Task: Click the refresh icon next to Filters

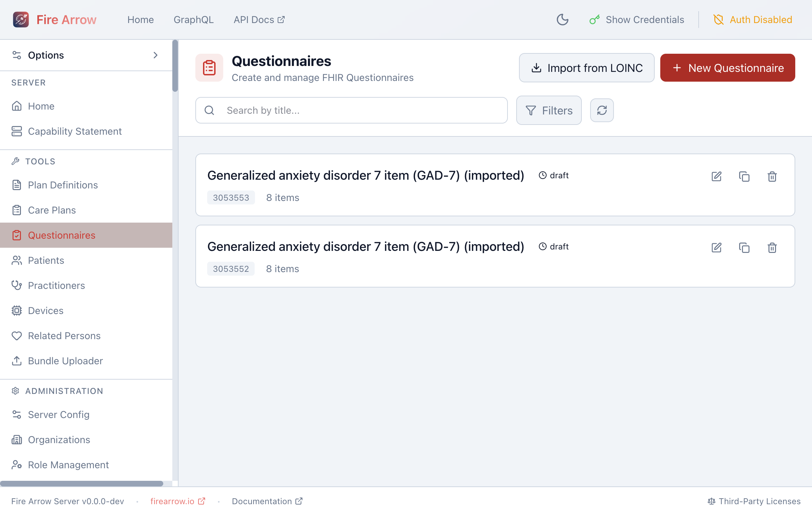Action: 602,110
